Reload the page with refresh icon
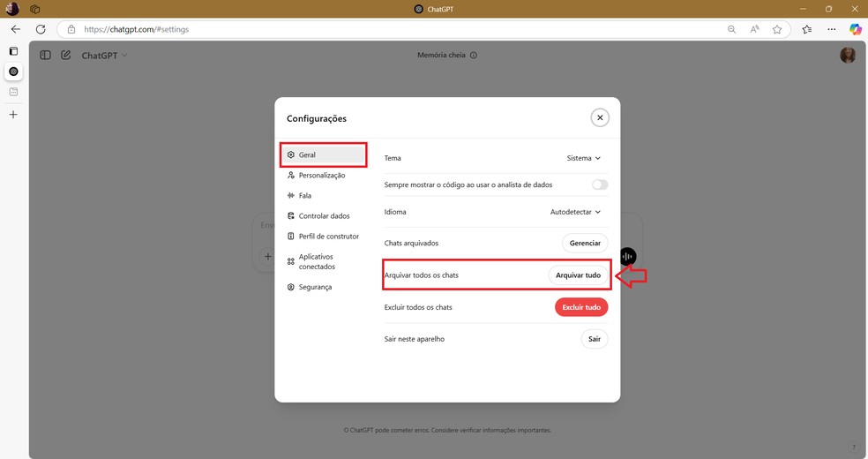Image resolution: width=868 pixels, height=459 pixels. (41, 29)
